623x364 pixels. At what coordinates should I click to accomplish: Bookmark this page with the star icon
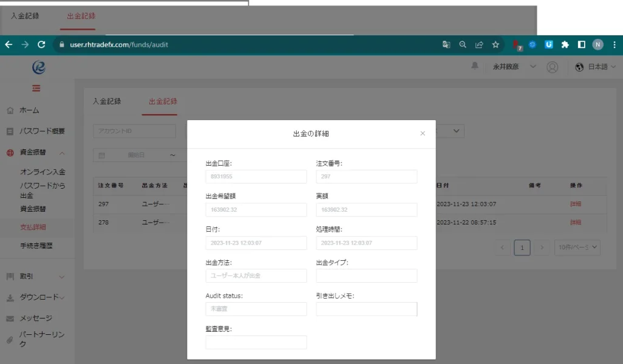(495, 44)
